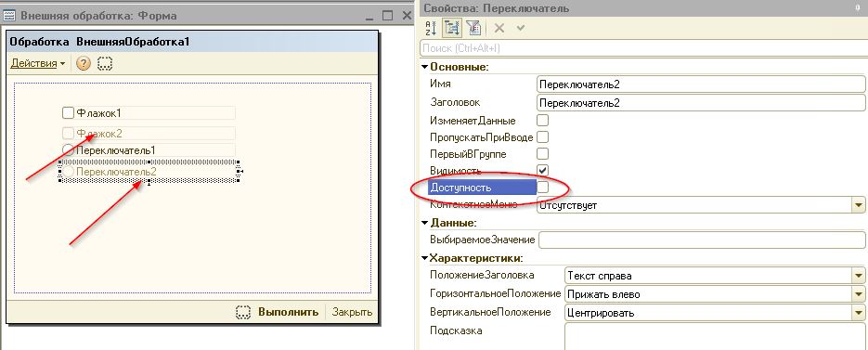Screen dimensions: 868x350
Task: Click the Подсказка text area
Action: point(715,336)
